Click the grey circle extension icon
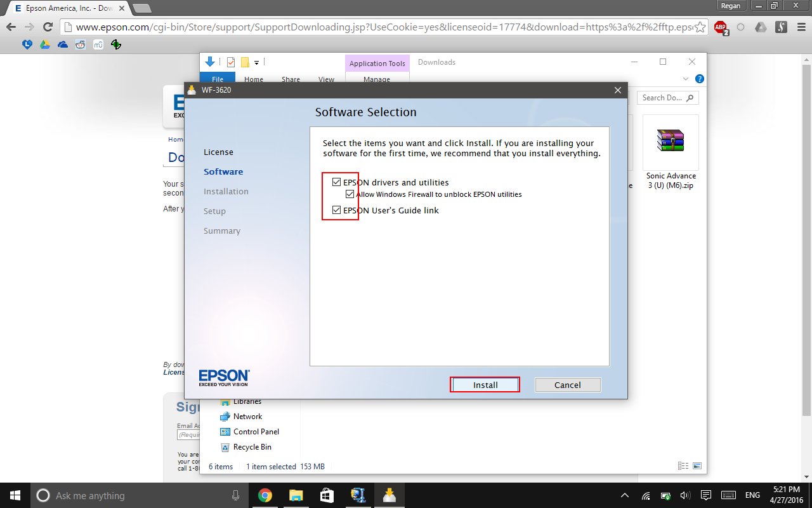 740,27
